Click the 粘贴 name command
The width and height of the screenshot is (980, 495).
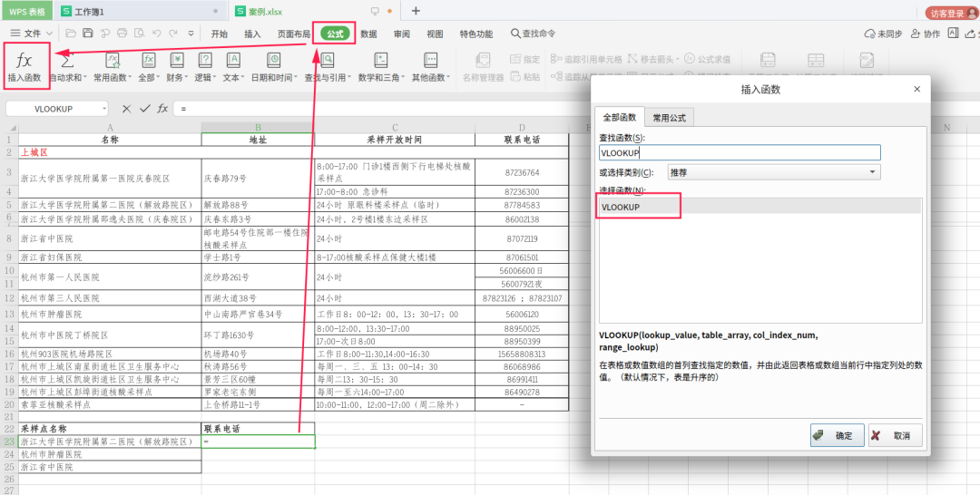point(525,77)
